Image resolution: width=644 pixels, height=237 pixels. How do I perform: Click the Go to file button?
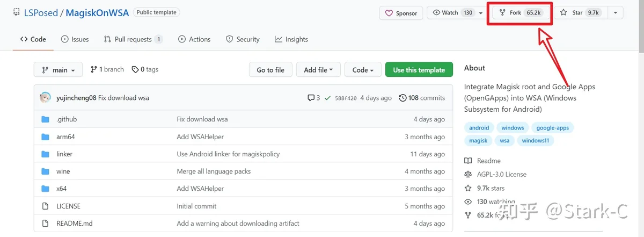[270, 70]
